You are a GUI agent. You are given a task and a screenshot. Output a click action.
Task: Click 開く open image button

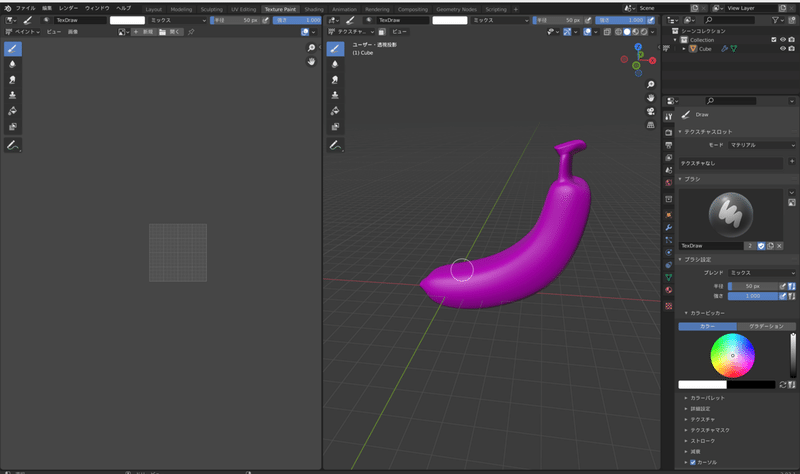pos(169,32)
